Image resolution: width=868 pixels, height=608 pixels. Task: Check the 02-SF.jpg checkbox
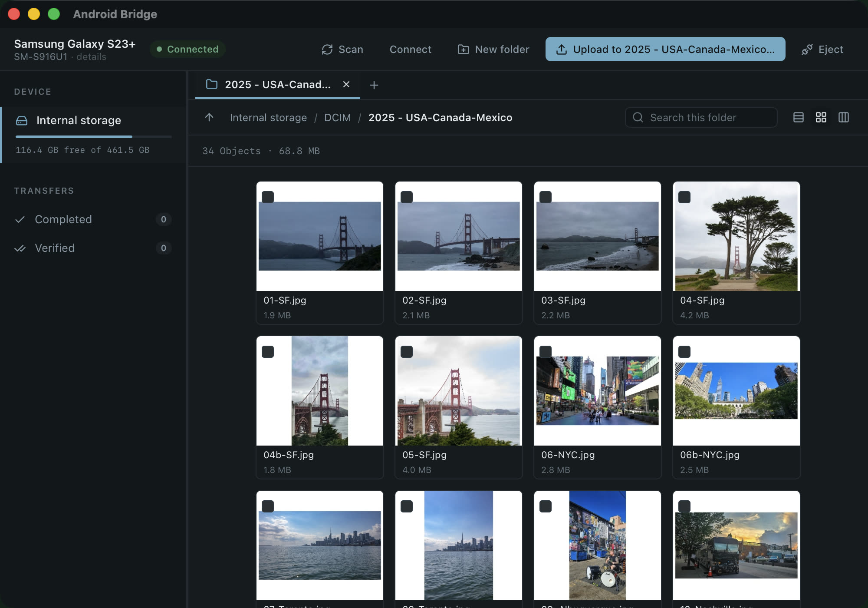tap(407, 197)
